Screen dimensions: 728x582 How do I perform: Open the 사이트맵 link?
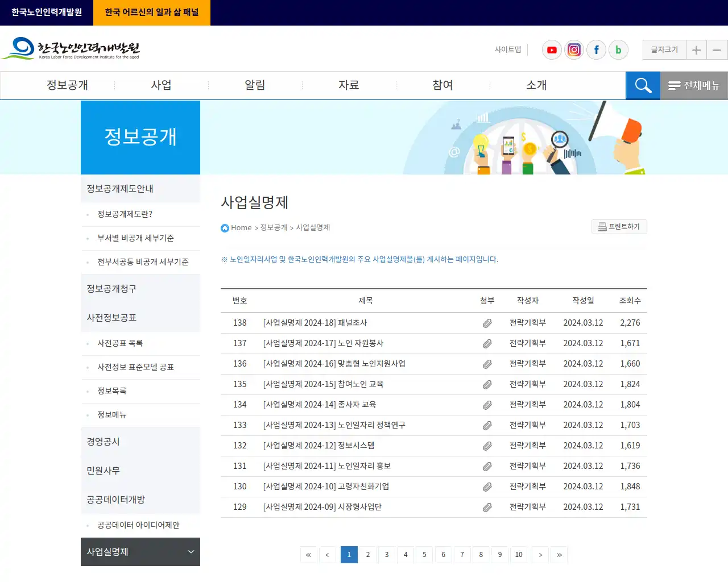tap(508, 50)
